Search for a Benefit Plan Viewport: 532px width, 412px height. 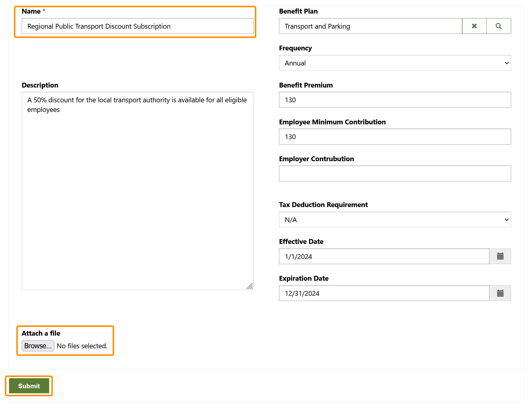(x=498, y=26)
